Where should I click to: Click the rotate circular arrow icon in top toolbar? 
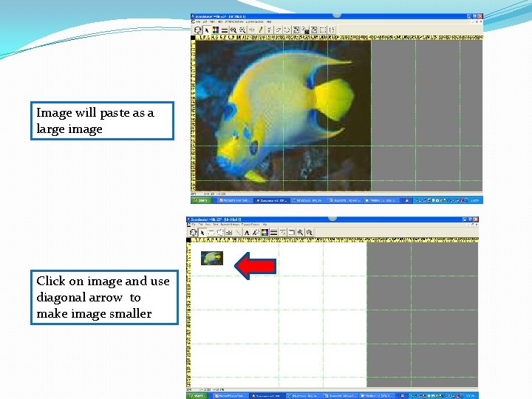[x=287, y=30]
